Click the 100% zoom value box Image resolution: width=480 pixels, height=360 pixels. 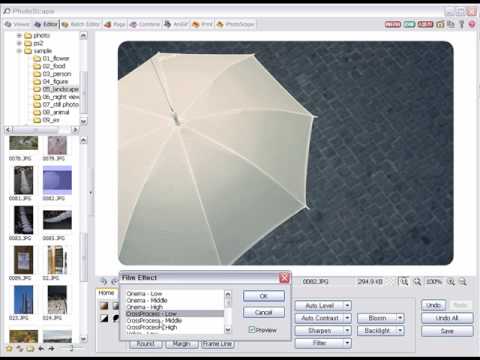[x=434, y=282]
